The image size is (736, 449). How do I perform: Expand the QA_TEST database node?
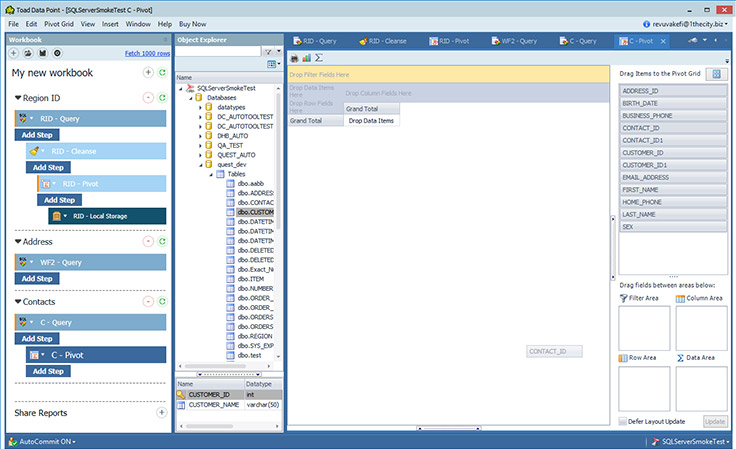(x=200, y=144)
